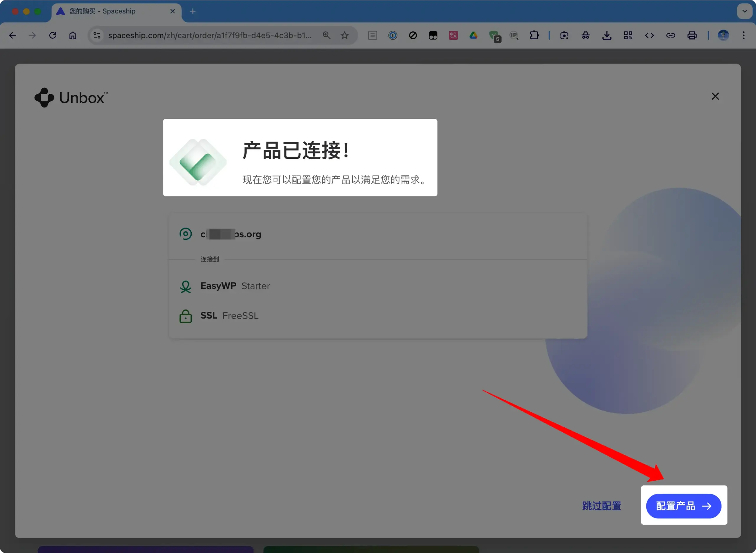Open the IP lookup extension

click(514, 35)
